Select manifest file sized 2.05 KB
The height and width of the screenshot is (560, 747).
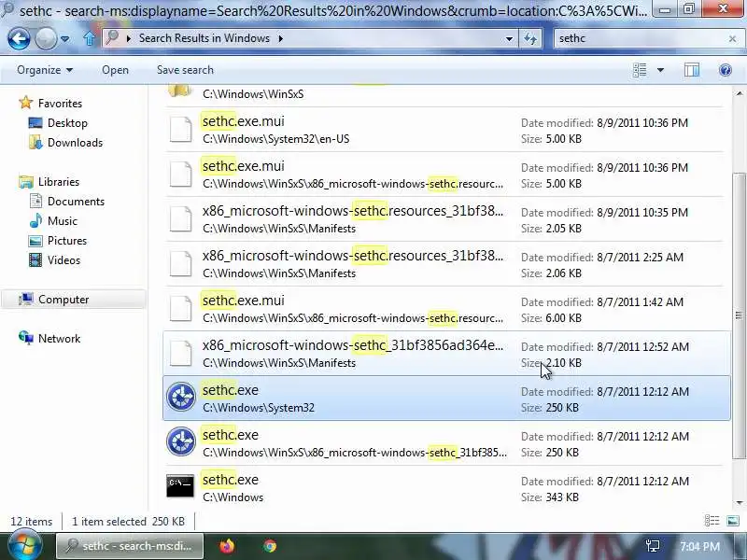446,219
